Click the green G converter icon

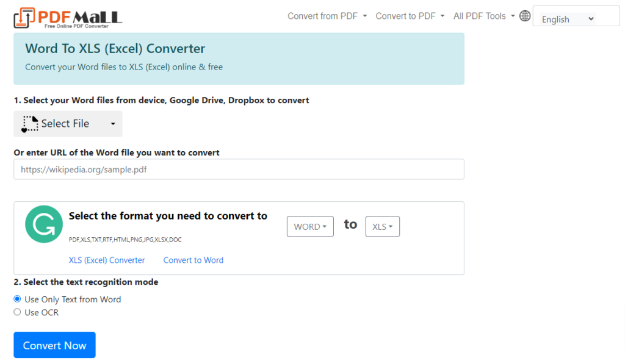(x=43, y=224)
